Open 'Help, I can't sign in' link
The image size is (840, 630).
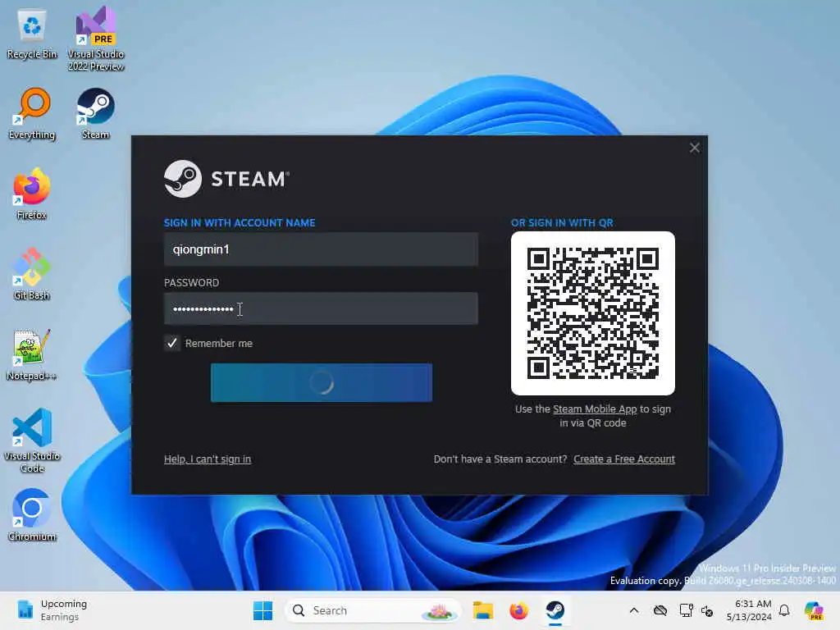click(x=208, y=459)
